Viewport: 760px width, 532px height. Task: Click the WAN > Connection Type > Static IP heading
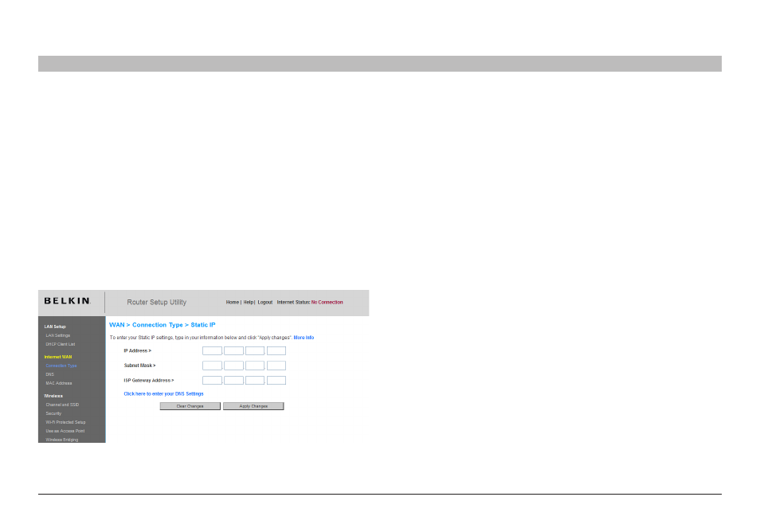[x=163, y=325]
